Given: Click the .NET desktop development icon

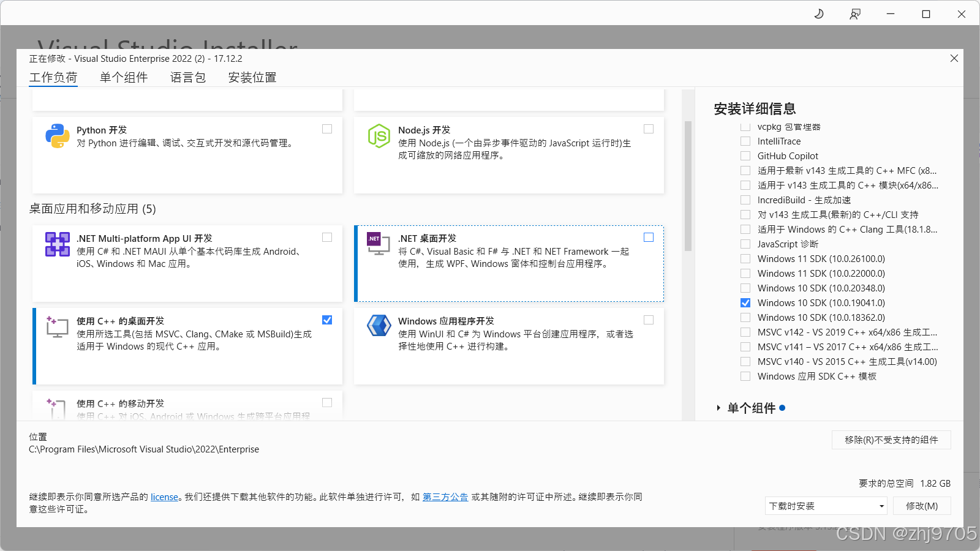Looking at the screenshot, I should 379,244.
